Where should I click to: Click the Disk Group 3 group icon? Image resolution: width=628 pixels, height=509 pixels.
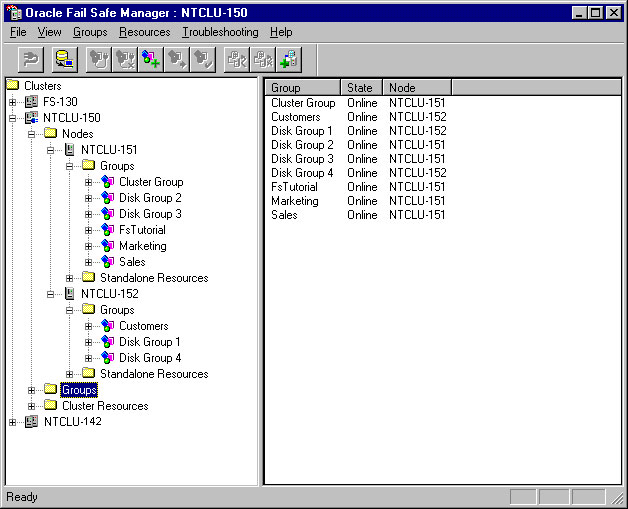(x=108, y=214)
